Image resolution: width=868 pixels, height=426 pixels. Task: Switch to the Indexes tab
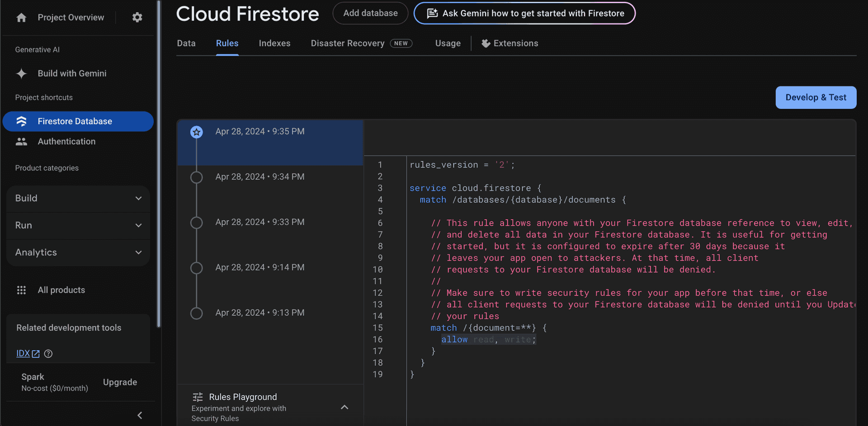[x=274, y=43]
